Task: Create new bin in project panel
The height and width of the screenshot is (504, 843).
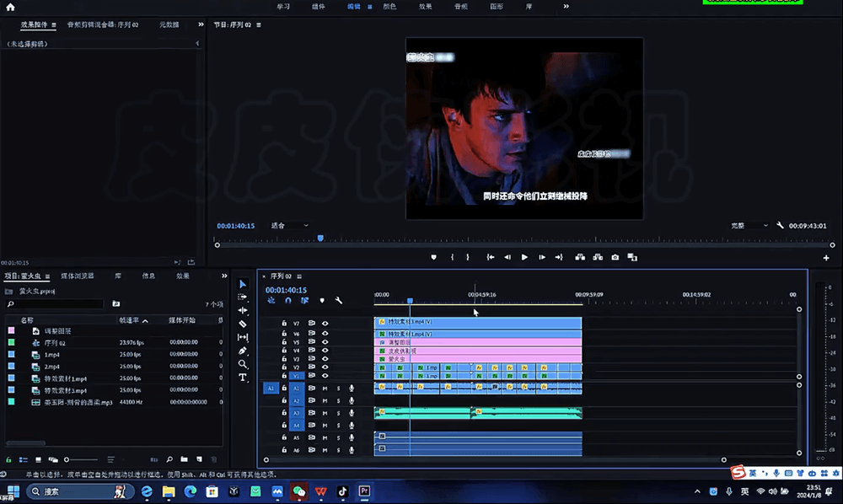Action: click(185, 459)
